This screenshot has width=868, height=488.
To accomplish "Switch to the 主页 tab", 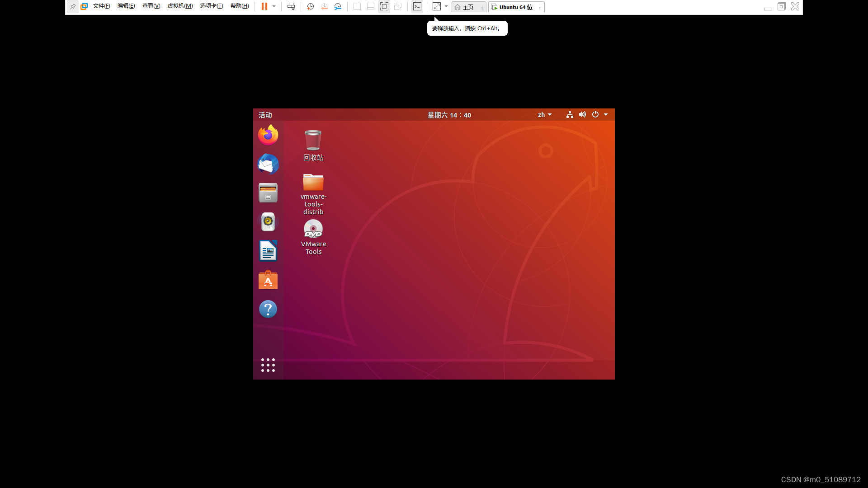I will click(467, 7).
